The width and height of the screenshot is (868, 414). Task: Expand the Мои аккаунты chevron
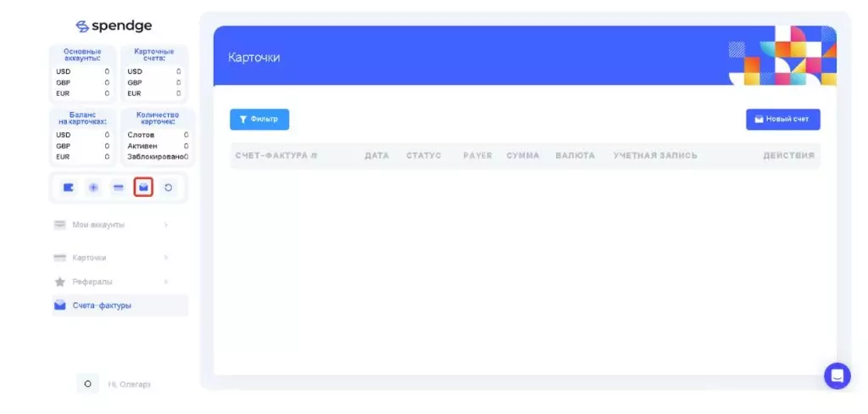click(x=165, y=225)
